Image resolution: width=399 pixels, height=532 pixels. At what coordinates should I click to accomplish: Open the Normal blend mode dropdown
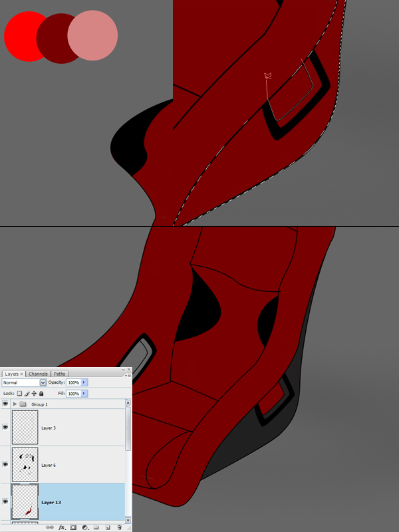coord(24,382)
